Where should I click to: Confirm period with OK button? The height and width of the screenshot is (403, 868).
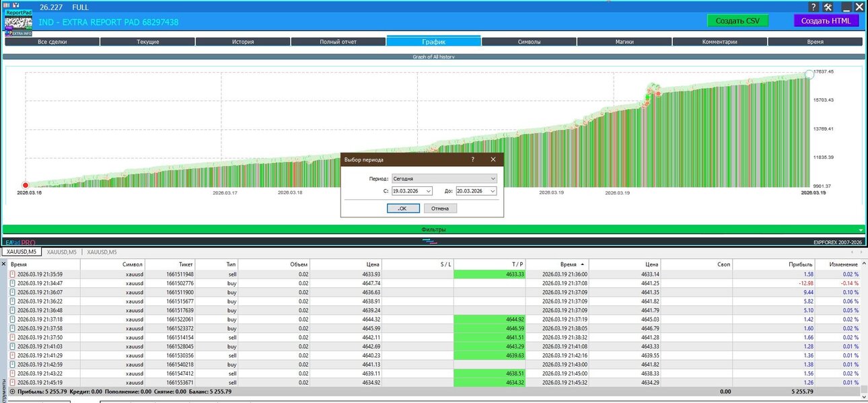click(x=403, y=209)
